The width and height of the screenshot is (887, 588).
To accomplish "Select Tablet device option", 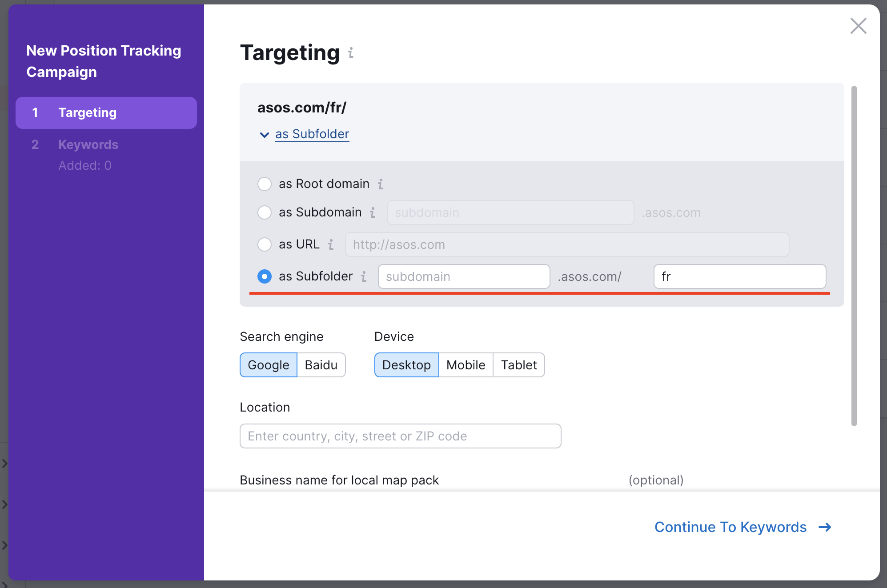I will pos(518,365).
